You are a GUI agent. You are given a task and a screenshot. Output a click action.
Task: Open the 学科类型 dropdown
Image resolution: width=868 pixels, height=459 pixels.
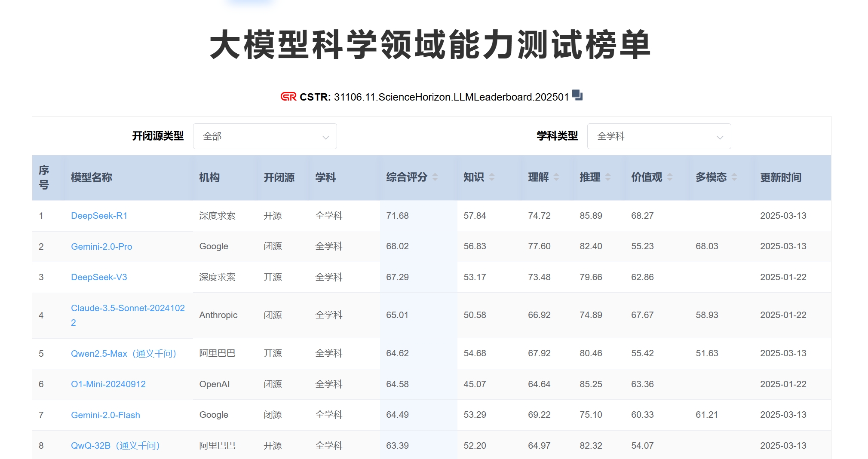659,136
